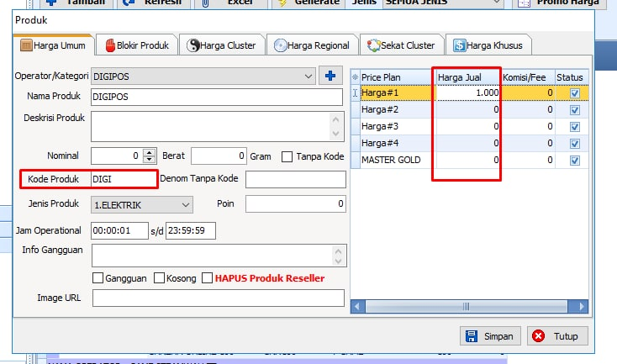Click the Harga Umum tab icon
Screen dimensions: 617x364
[x=26, y=45]
